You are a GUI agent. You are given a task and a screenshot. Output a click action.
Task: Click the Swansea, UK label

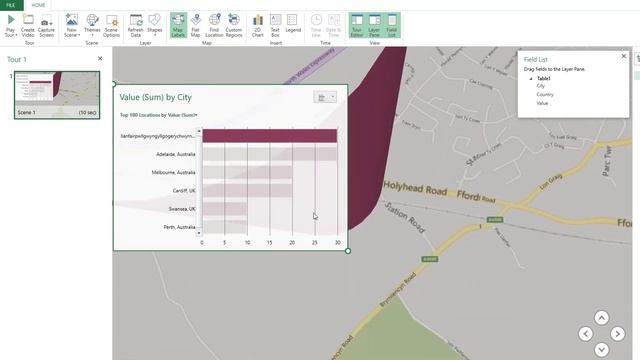[182, 209]
